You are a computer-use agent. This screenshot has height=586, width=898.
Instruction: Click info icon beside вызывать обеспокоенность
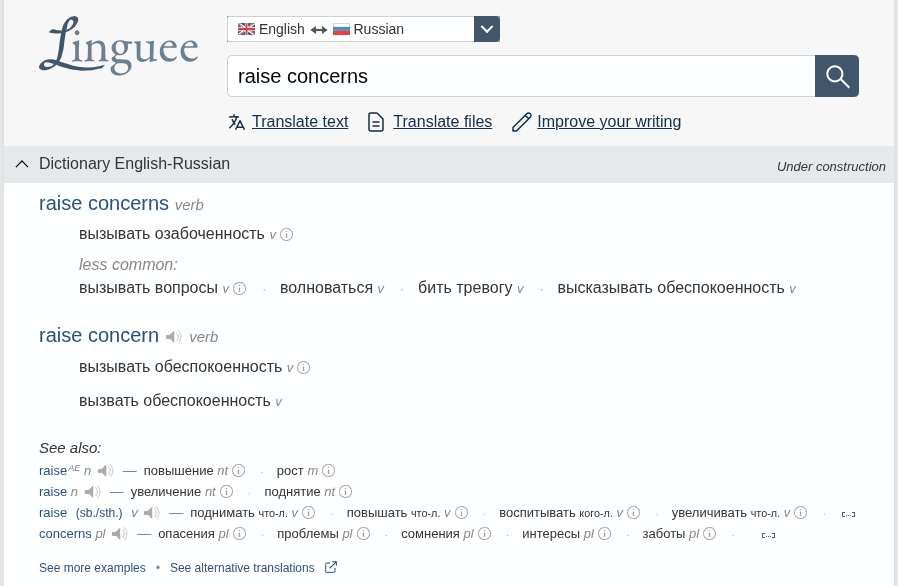(x=304, y=367)
